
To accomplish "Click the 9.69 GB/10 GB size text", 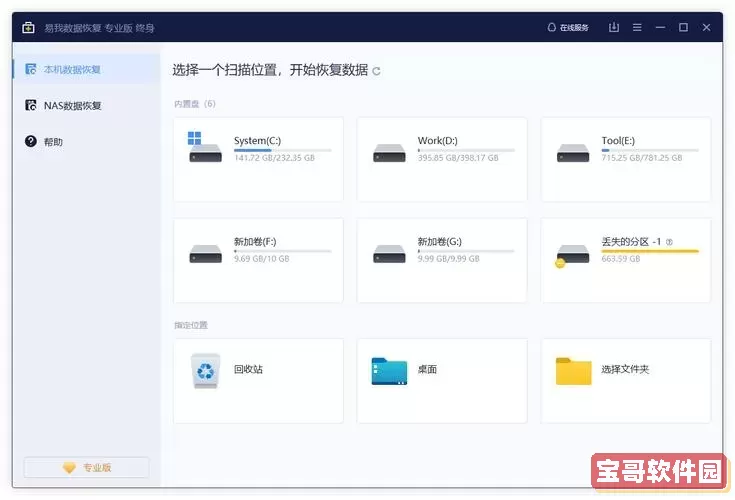I will 262,259.
